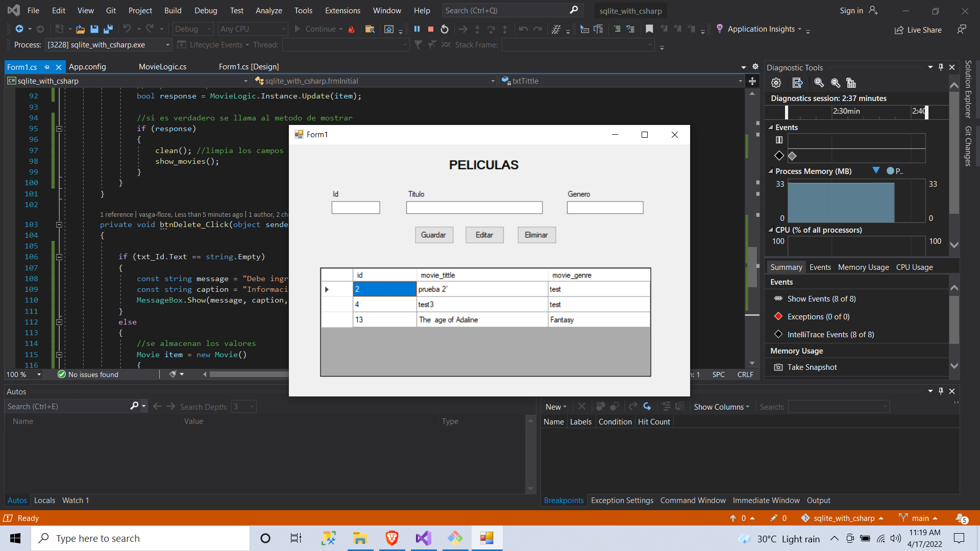Open the frmInitial class navigation dropdown
Screen dimensions: 980x551
tap(375, 81)
